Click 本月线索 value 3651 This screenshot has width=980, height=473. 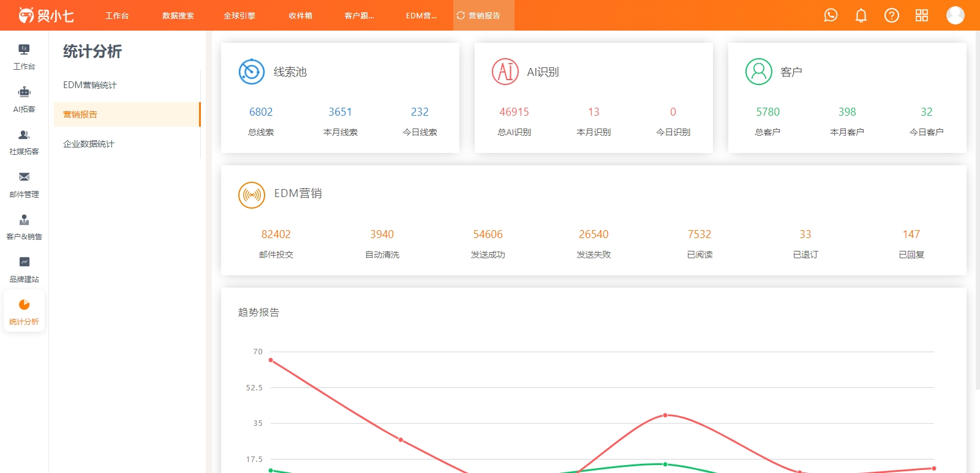pyautogui.click(x=341, y=112)
